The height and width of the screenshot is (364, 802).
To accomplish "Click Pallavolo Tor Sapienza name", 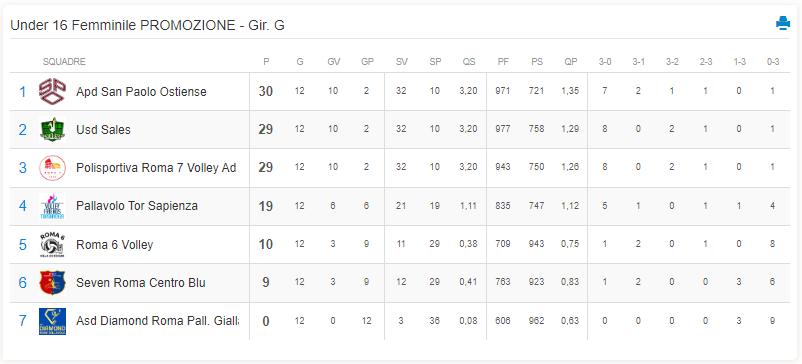I will (x=137, y=206).
